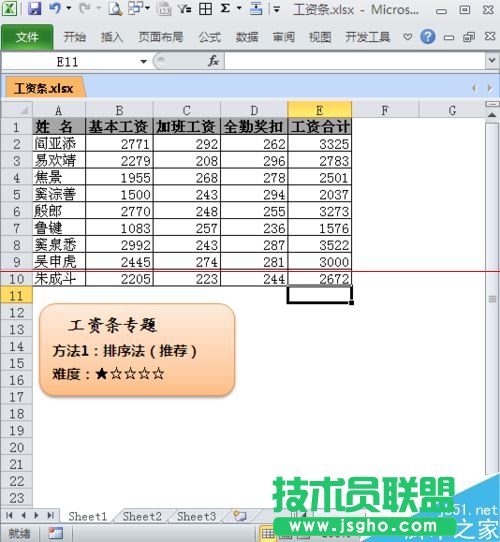The image size is (500, 542).
Task: Select row 11 header
Action: click(x=17, y=296)
